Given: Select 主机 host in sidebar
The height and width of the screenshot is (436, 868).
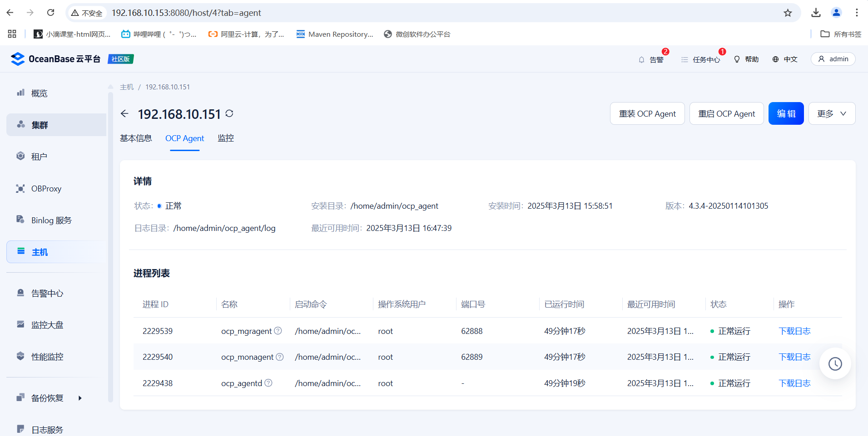Looking at the screenshot, I should [56, 252].
